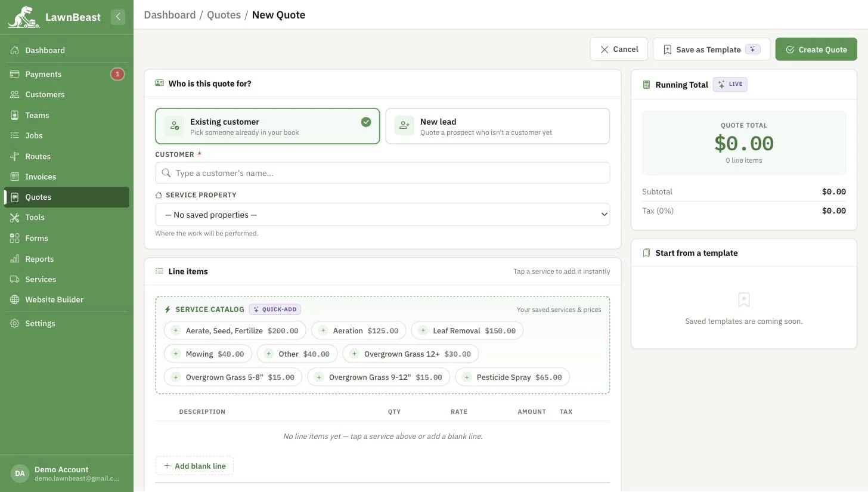Click the plus icon on Mowing chip

click(x=176, y=354)
